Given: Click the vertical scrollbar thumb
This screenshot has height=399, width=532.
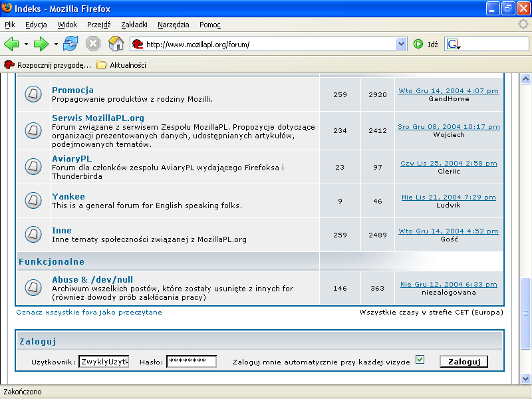Looking at the screenshot, I should pyautogui.click(x=525, y=313).
